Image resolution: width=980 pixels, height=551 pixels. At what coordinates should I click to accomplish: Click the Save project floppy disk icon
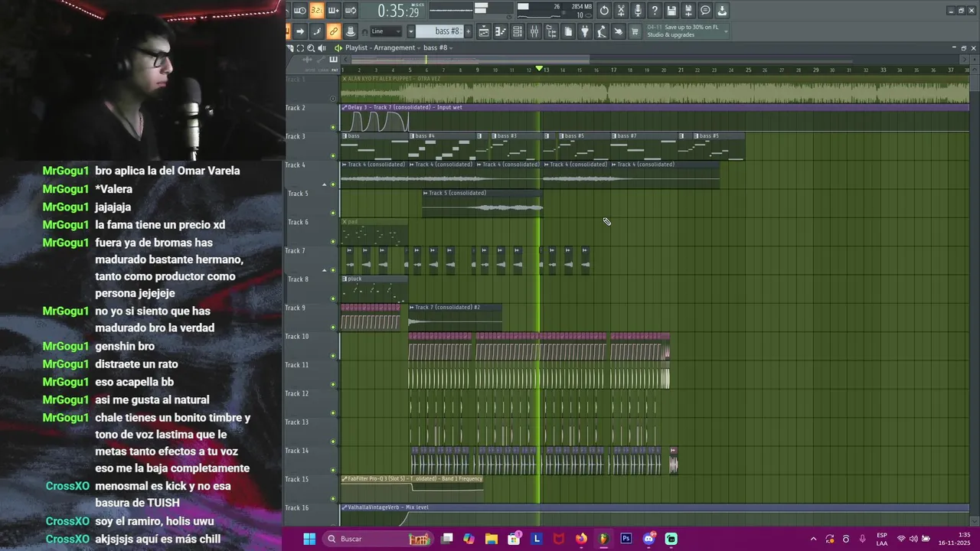(671, 10)
